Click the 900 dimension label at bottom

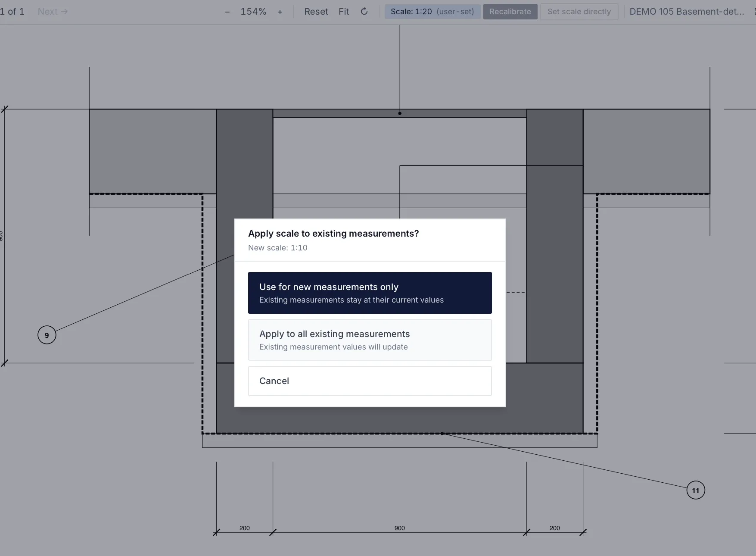[400, 528]
